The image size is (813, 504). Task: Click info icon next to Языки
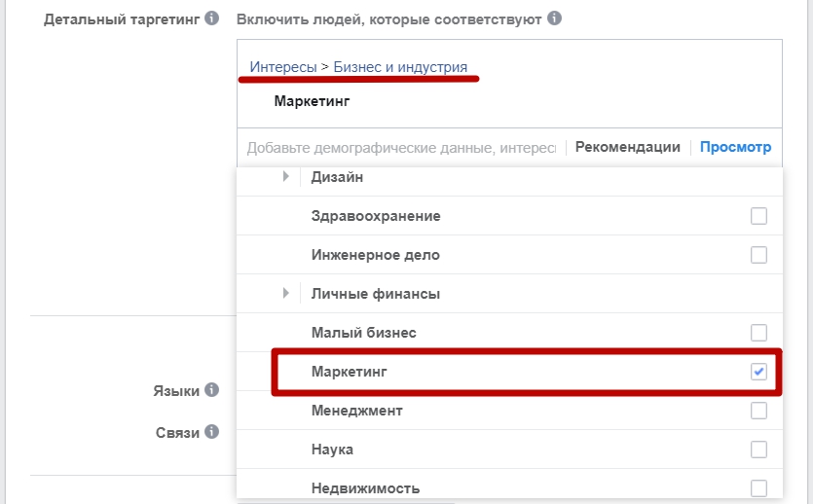(x=211, y=389)
